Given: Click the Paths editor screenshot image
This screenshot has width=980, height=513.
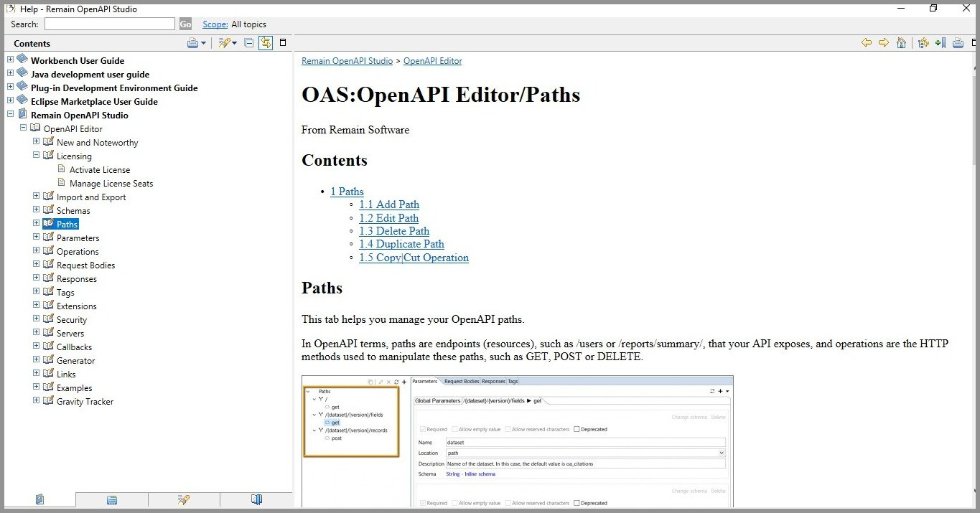Looking at the screenshot, I should pos(518,441).
